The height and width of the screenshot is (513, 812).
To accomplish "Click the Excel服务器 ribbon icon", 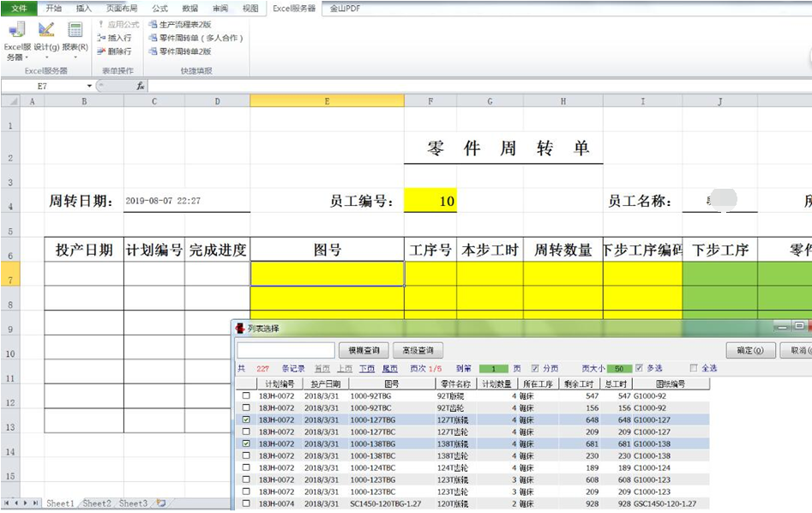I will click(16, 31).
